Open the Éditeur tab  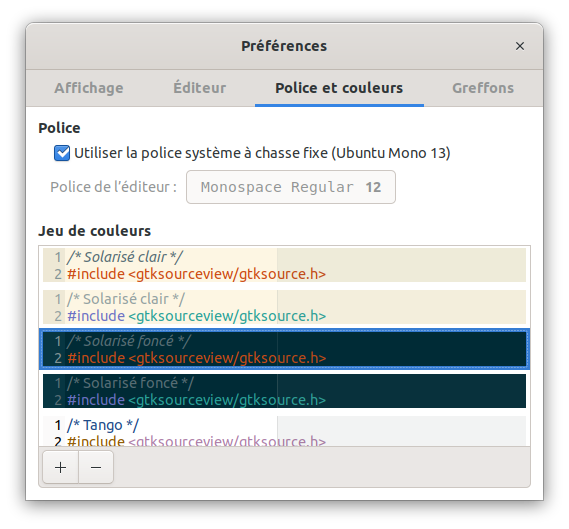[200, 88]
